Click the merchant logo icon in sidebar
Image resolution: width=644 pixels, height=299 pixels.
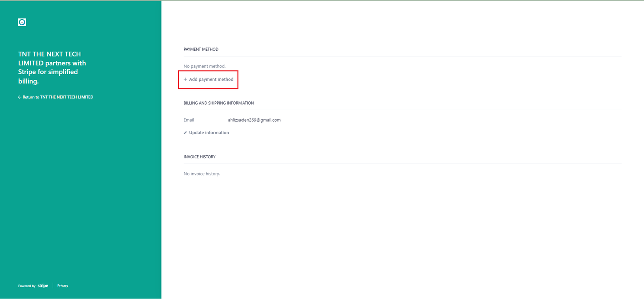point(22,22)
